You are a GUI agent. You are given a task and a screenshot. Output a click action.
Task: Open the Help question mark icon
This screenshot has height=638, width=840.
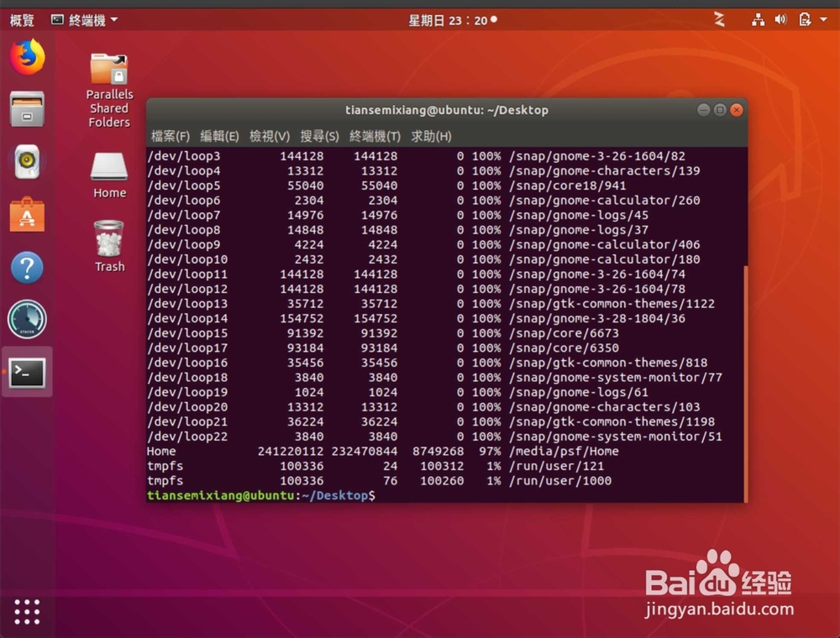27,267
